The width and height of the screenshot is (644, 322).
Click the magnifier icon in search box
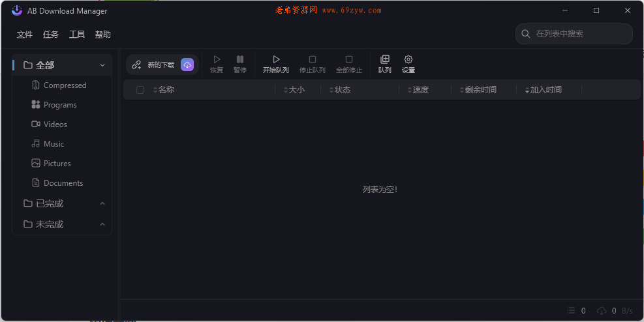(525, 34)
